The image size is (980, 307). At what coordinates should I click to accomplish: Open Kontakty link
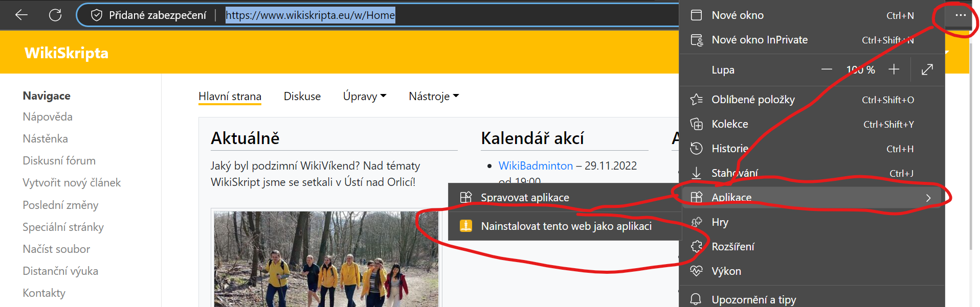click(x=44, y=293)
